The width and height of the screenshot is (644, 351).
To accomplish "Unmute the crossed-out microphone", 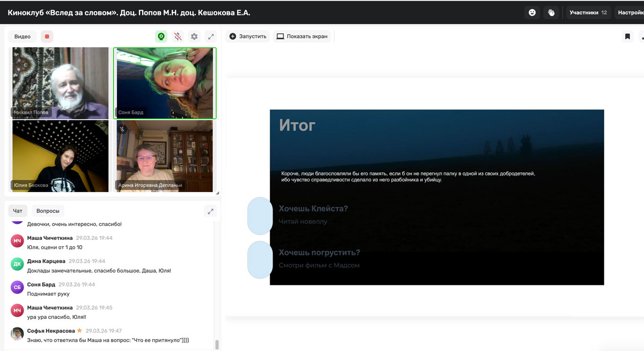I will 178,36.
